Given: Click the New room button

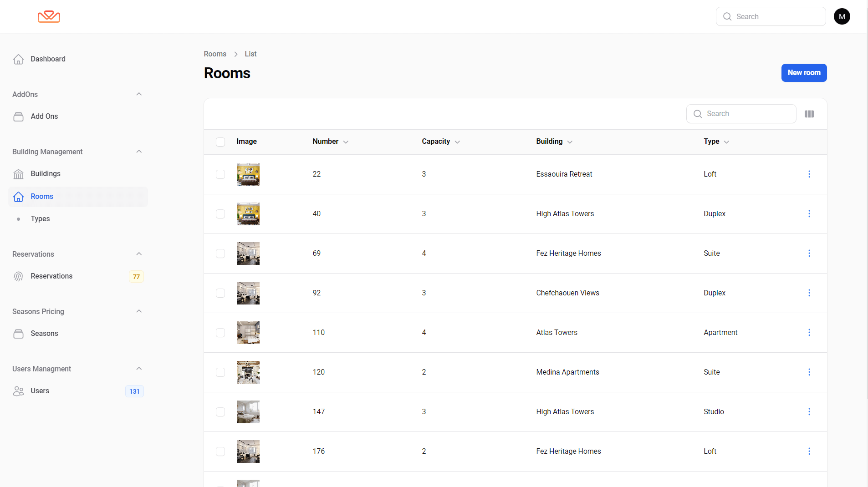Looking at the screenshot, I should [804, 73].
